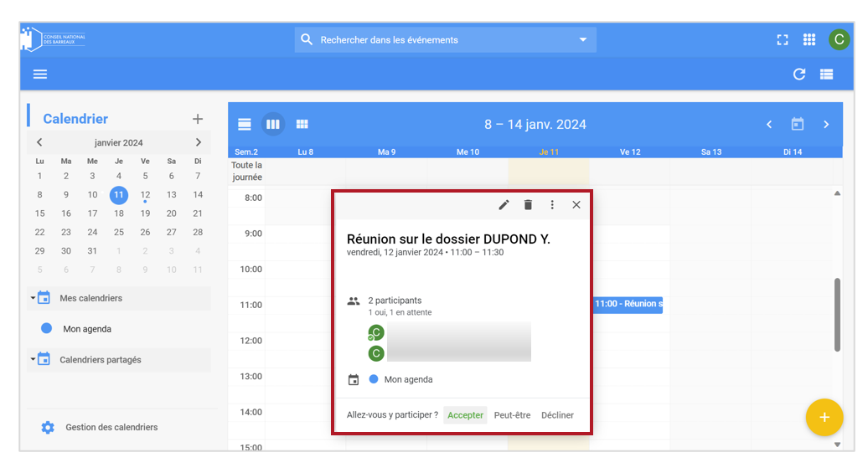Viewport: 868px width, 473px height.
Task: Open the hamburger menu
Action: [x=40, y=75]
